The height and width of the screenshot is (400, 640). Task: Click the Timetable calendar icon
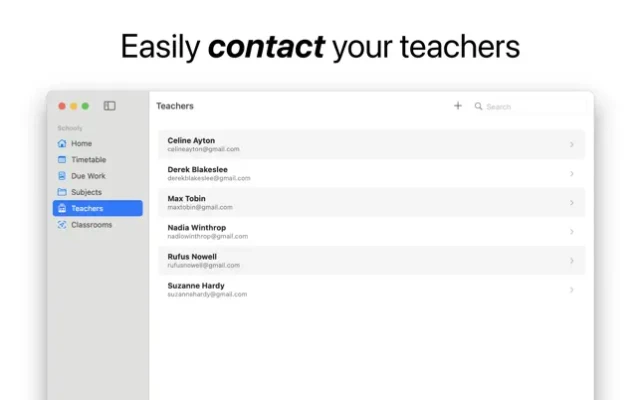(x=62, y=160)
